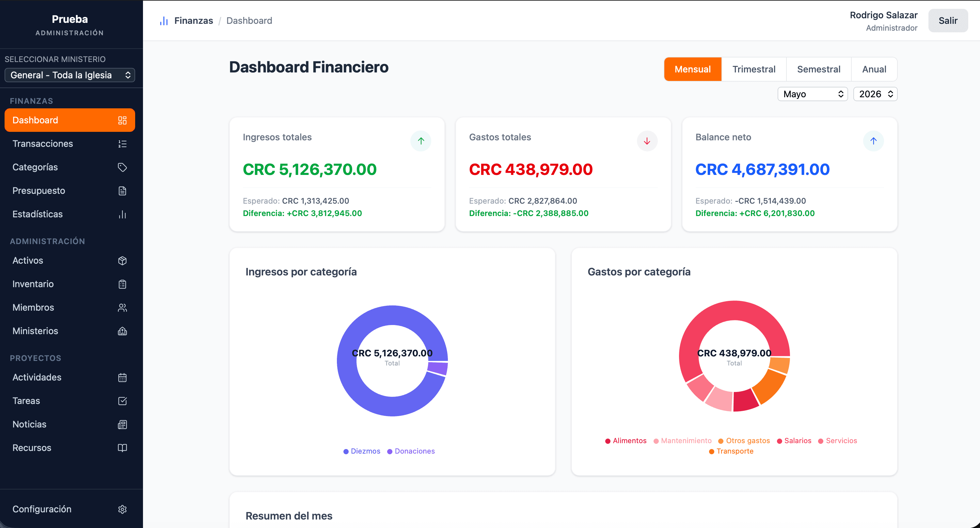The width and height of the screenshot is (980, 528).
Task: Click the Categorías tag icon
Action: tap(122, 167)
